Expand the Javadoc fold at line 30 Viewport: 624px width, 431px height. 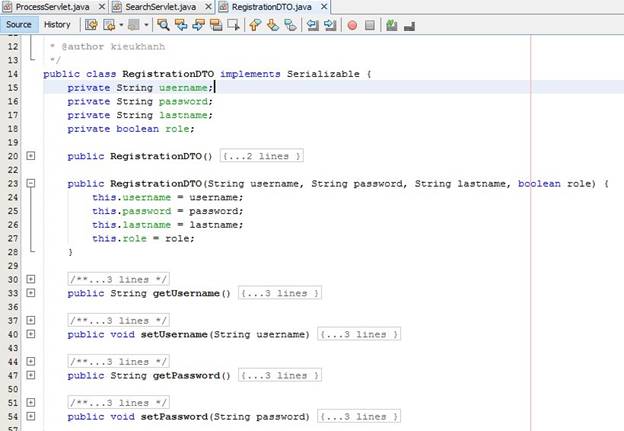pos(31,279)
